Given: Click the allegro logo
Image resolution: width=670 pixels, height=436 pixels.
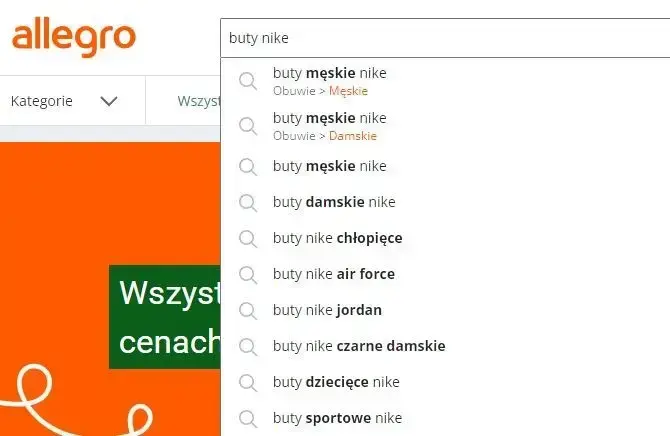Looking at the screenshot, I should pyautogui.click(x=73, y=39).
